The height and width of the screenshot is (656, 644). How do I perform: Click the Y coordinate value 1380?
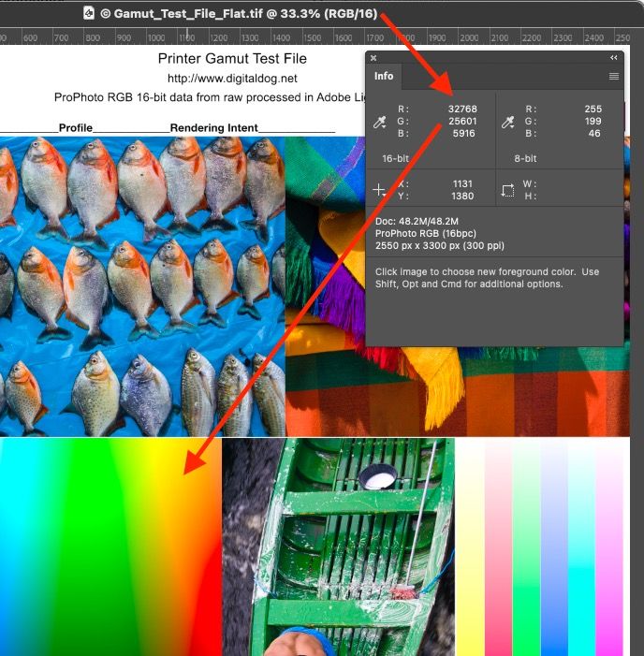tap(462, 196)
